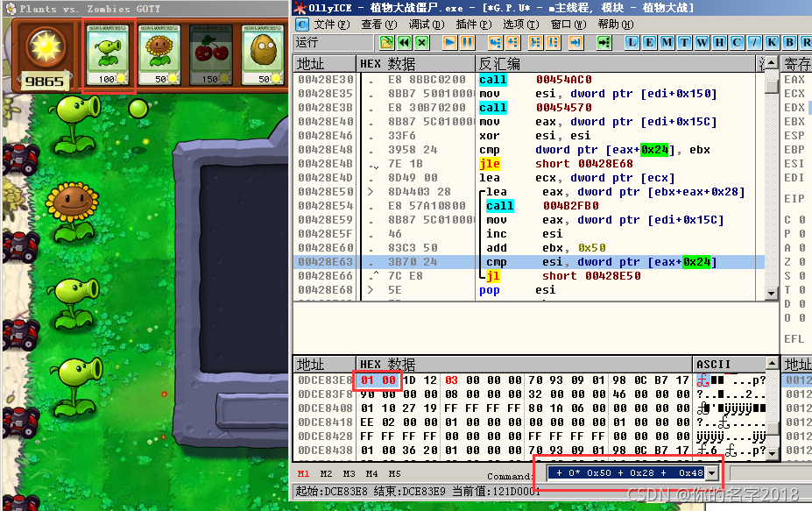812x511 pixels.
Task: Show call stack with K button
Action: tap(772, 42)
